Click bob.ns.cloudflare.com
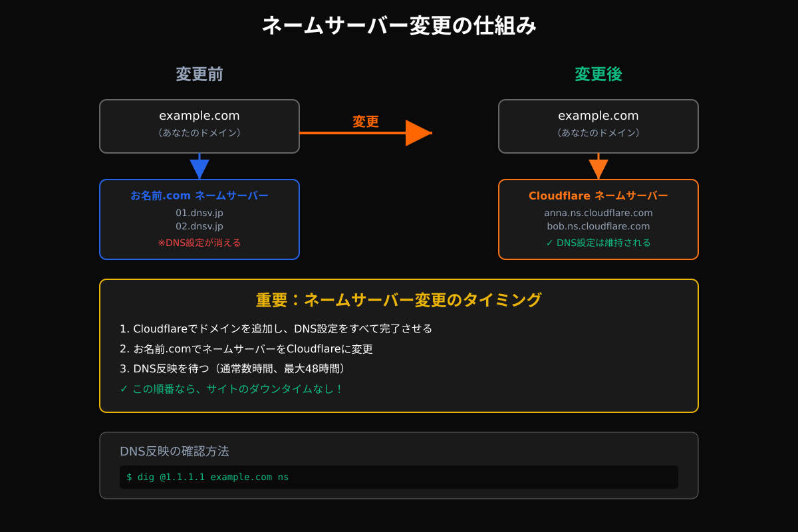The image size is (798, 532). click(x=598, y=226)
